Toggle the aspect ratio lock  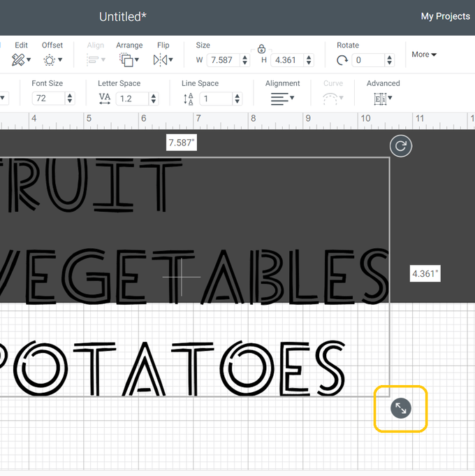[261, 49]
